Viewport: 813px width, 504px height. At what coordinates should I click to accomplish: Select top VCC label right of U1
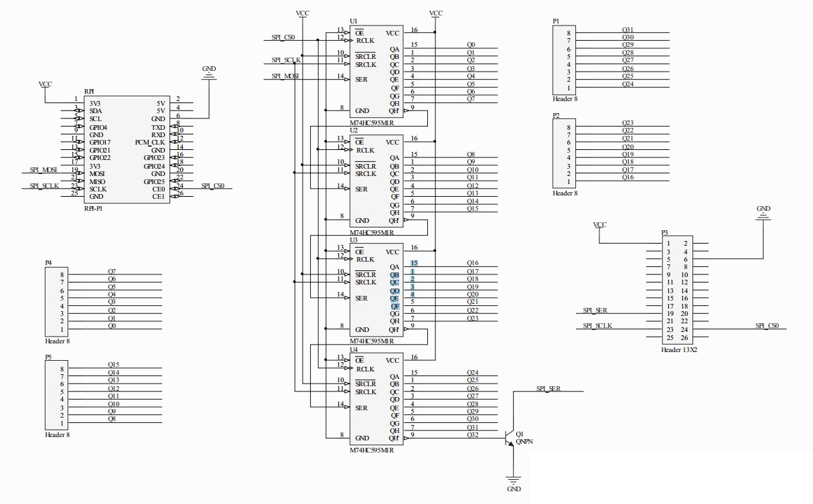435,13
